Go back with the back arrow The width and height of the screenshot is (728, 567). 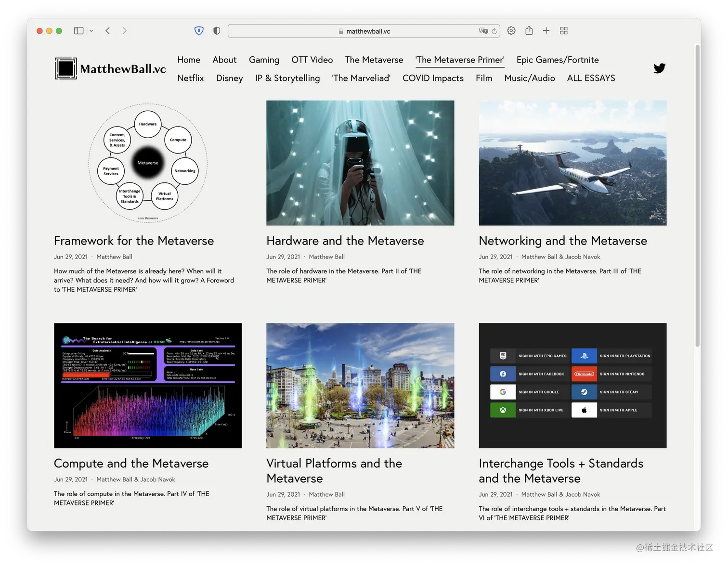coord(108,31)
